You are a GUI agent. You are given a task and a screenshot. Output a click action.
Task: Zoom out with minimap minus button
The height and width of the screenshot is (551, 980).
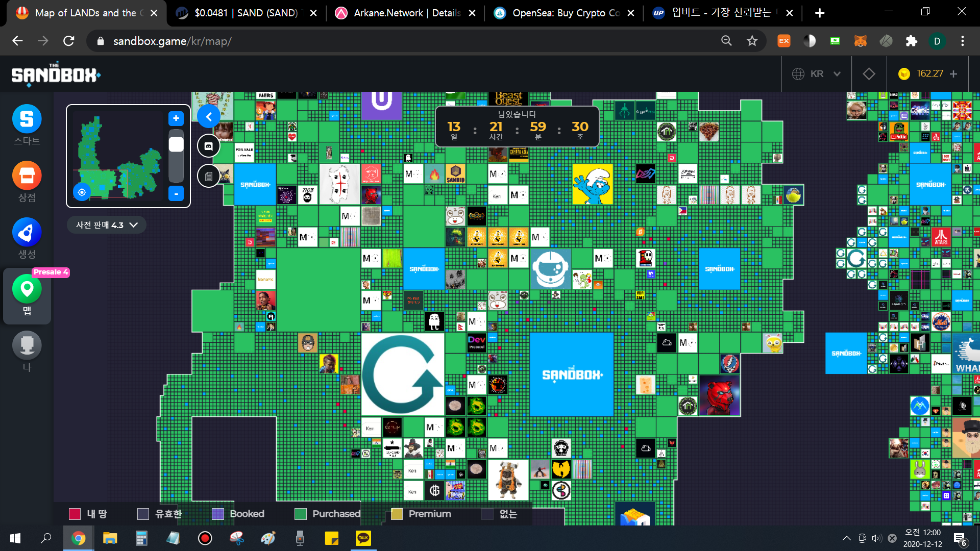coord(176,193)
